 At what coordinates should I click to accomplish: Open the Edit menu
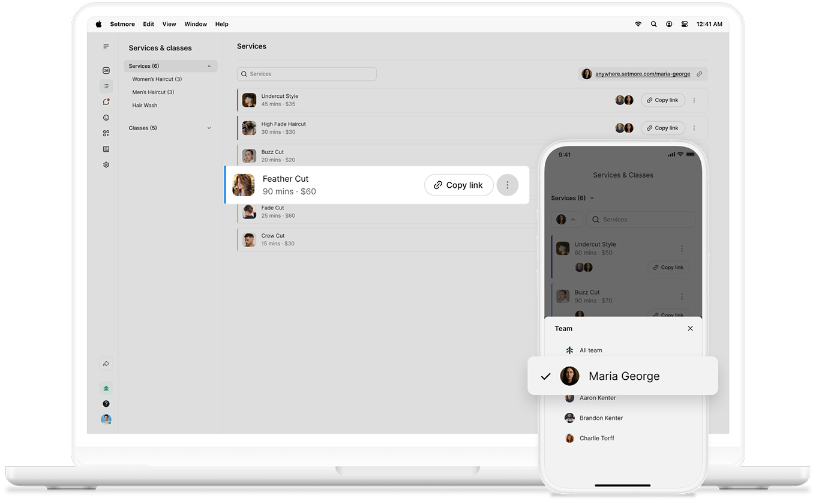click(x=149, y=24)
